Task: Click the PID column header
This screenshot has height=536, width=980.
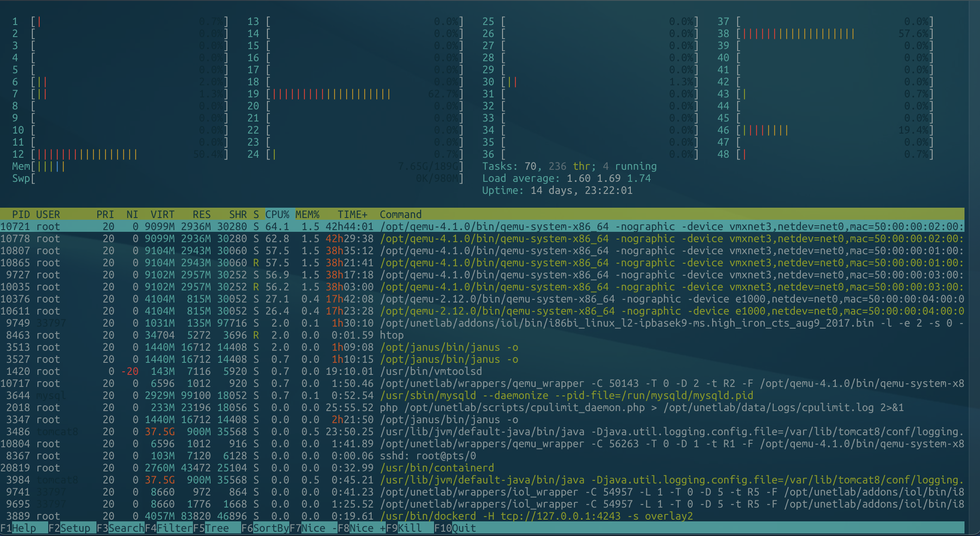Action: tap(21, 215)
